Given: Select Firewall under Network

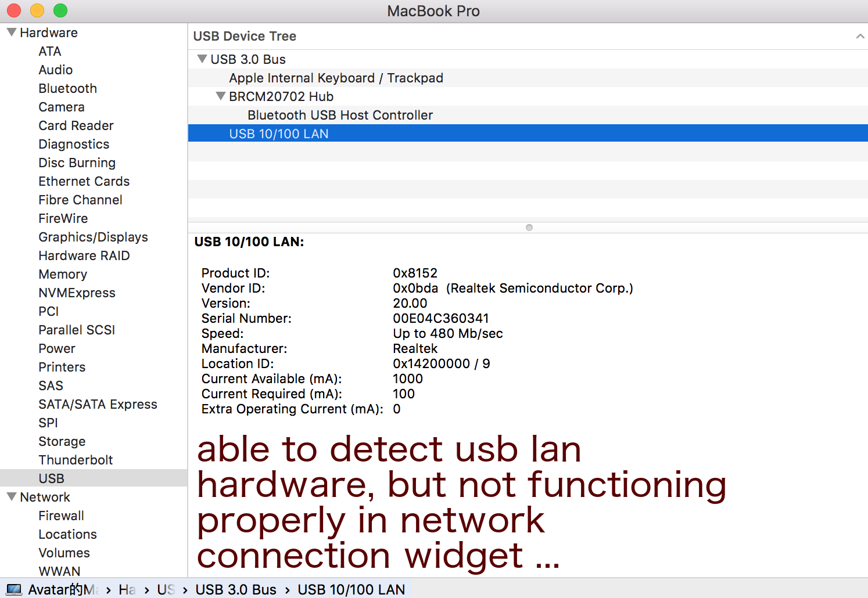Looking at the screenshot, I should 62,516.
